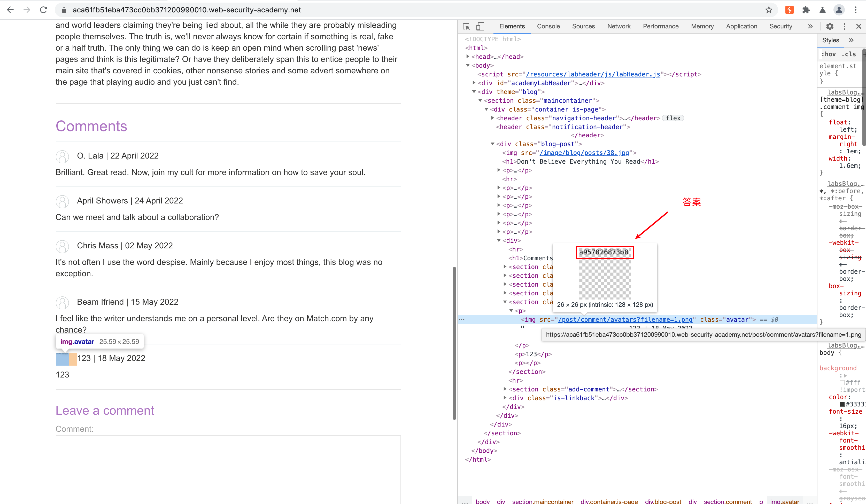Viewport: 866px width, 504px height.
Task: Activate the inspect element picker
Action: pyautogui.click(x=466, y=26)
